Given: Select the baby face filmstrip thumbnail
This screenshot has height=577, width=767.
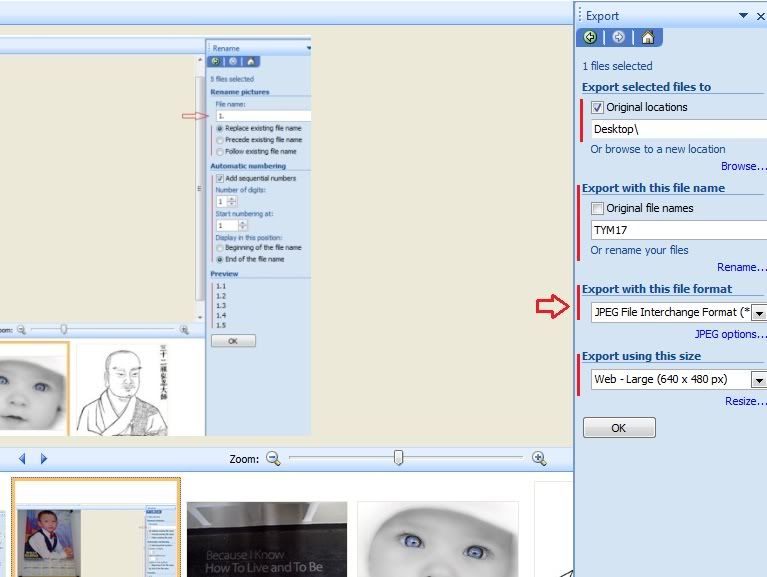Looking at the screenshot, I should point(438,539).
